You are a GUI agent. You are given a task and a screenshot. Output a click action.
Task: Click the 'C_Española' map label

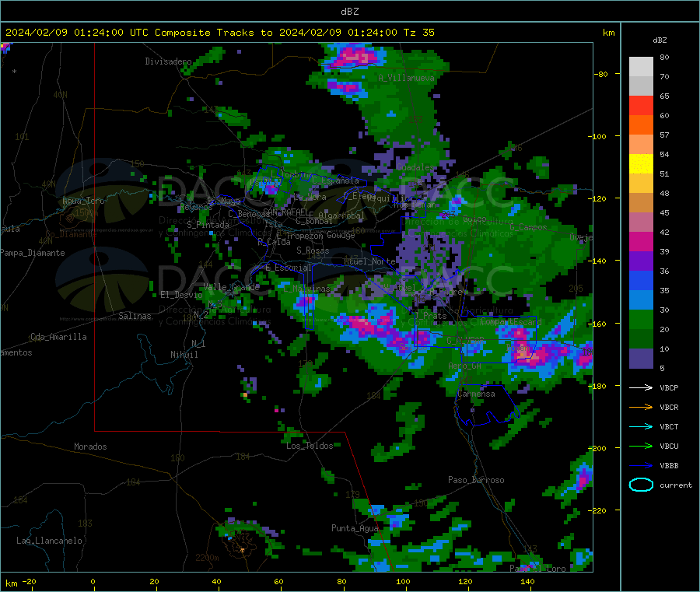(335, 180)
